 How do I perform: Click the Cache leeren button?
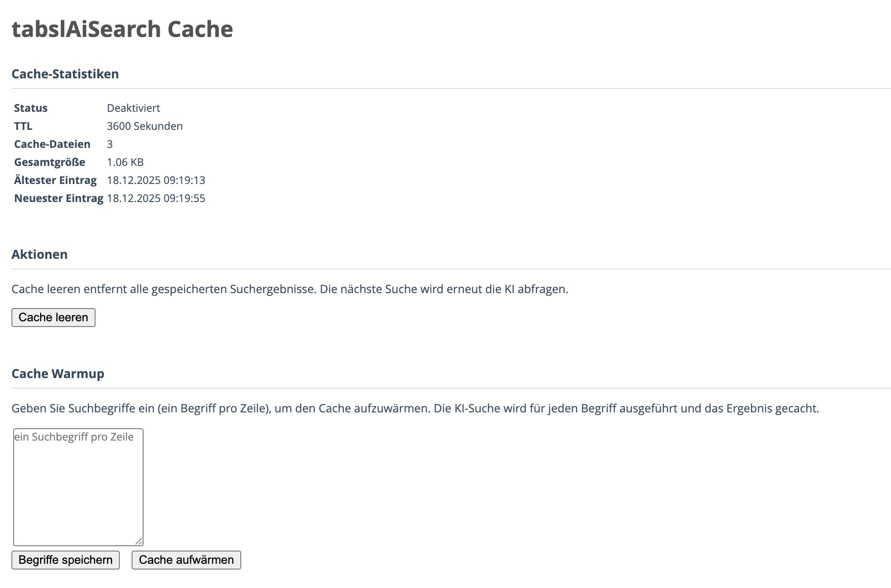point(53,317)
